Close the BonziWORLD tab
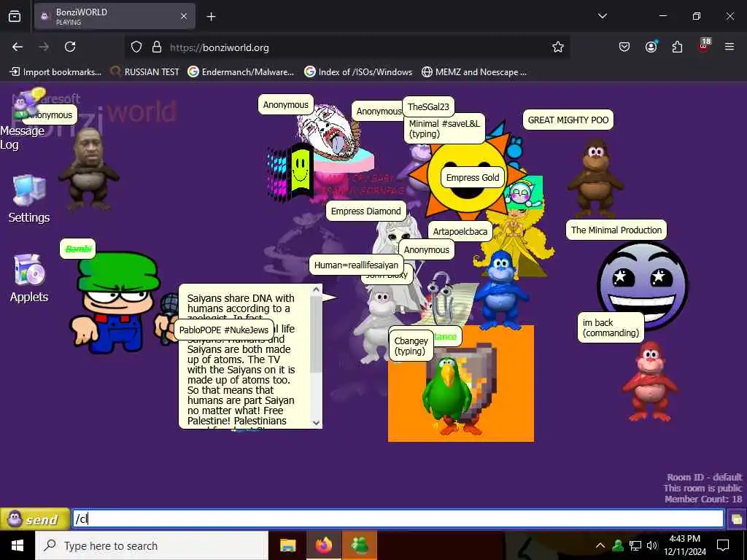 coord(183,16)
